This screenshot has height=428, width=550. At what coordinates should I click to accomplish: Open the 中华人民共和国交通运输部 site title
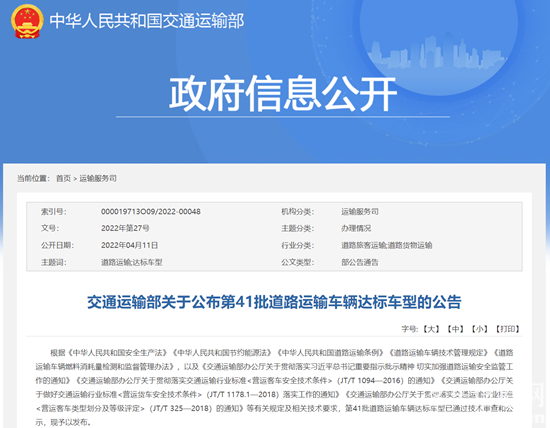(x=147, y=21)
